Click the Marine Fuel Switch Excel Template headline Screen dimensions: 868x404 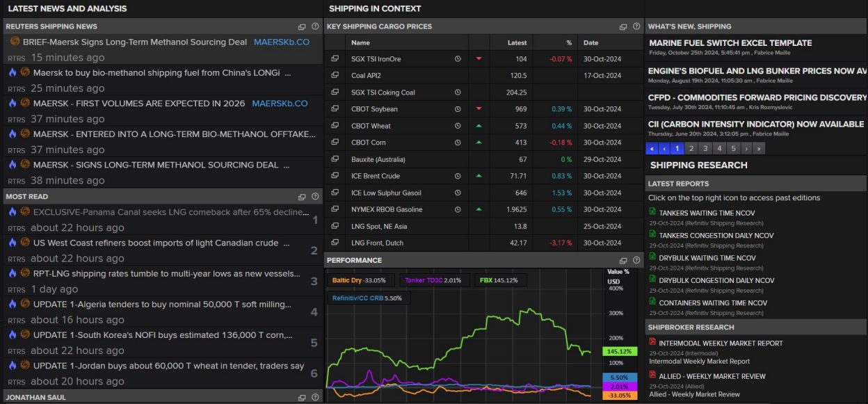pyautogui.click(x=730, y=42)
